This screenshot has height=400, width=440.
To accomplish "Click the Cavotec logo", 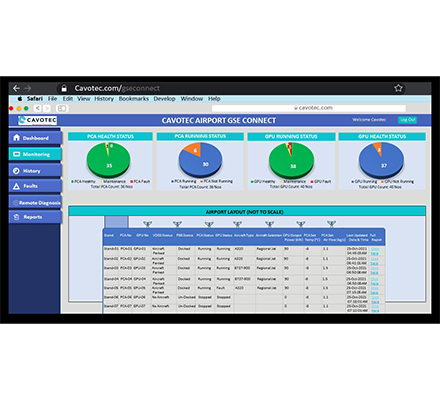I will 37,120.
